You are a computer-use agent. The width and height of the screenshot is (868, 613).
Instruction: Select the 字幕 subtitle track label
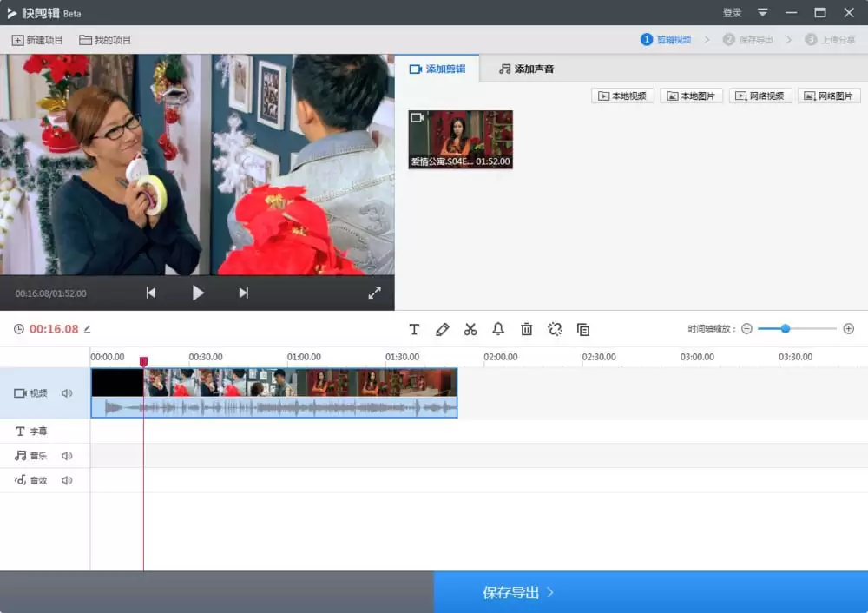tap(31, 431)
